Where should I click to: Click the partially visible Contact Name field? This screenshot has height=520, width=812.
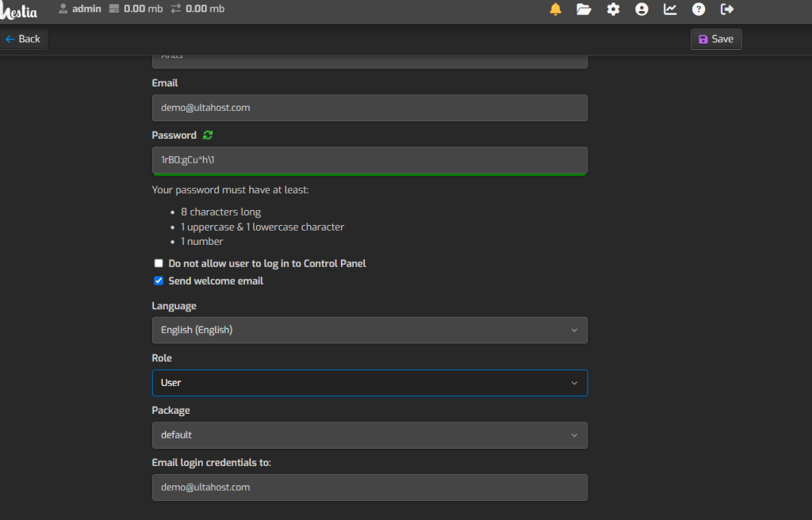(x=370, y=61)
